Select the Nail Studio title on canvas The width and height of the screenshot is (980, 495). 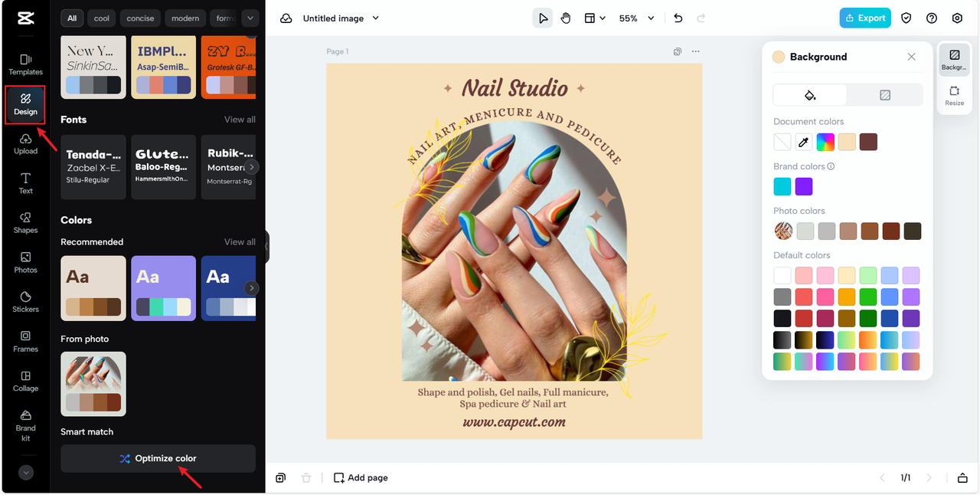coord(514,88)
